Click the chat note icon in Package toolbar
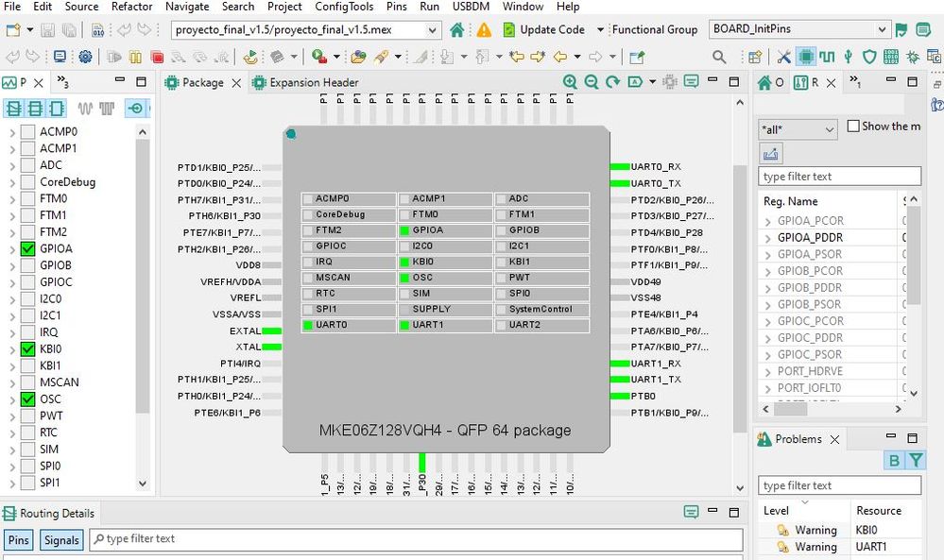Screen dimensions: 944x560 (691, 81)
